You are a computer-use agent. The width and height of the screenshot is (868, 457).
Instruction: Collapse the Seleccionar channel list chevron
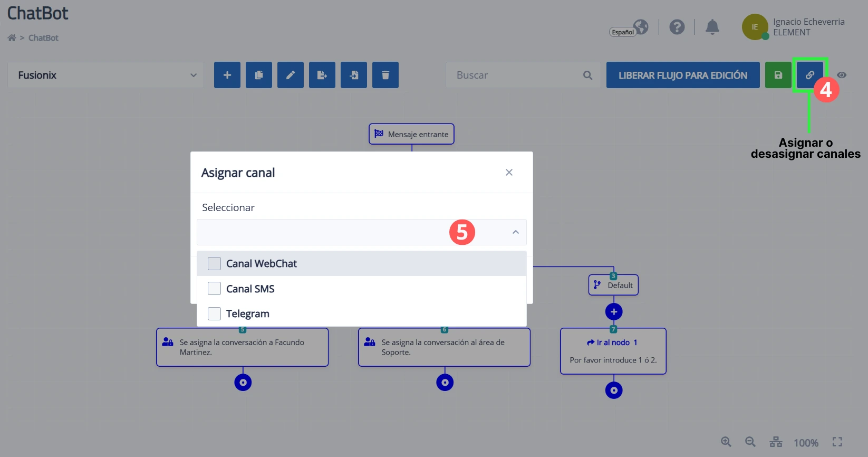coord(516,232)
